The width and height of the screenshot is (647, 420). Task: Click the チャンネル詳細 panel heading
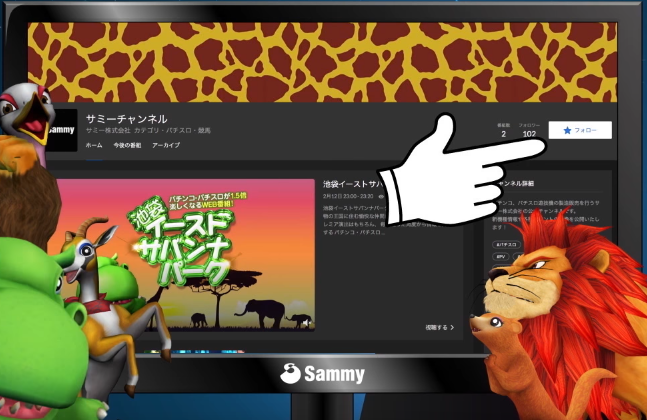(514, 183)
